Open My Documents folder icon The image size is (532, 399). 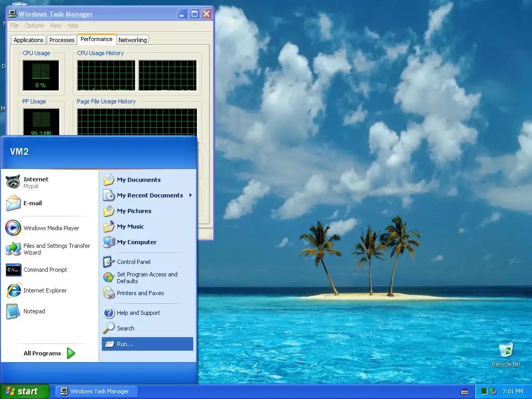pyautogui.click(x=109, y=179)
